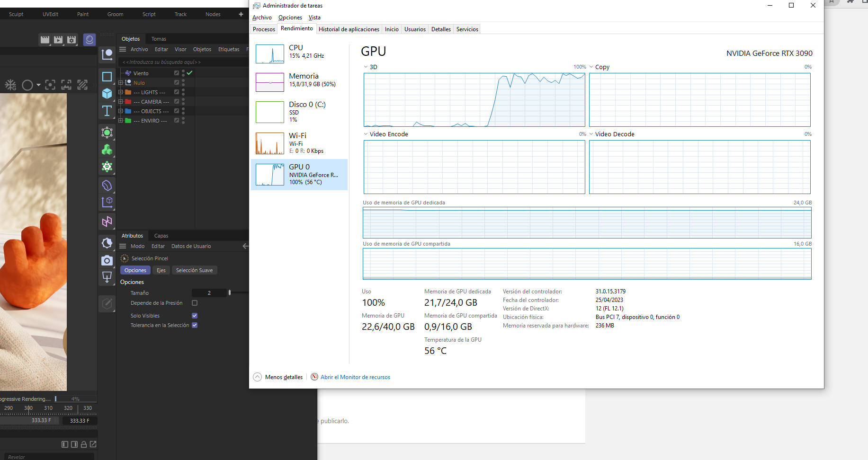Click the image frame bracket icon
The width and height of the screenshot is (868, 460).
[66, 85]
